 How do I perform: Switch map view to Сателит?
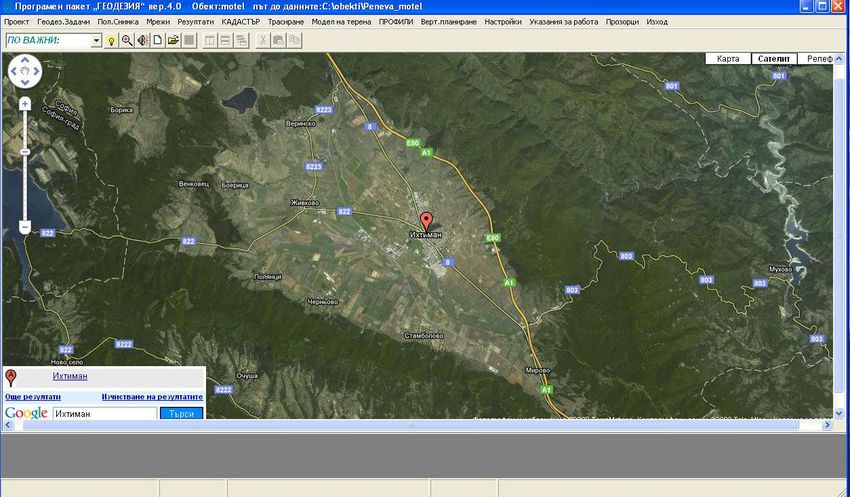coord(774,59)
